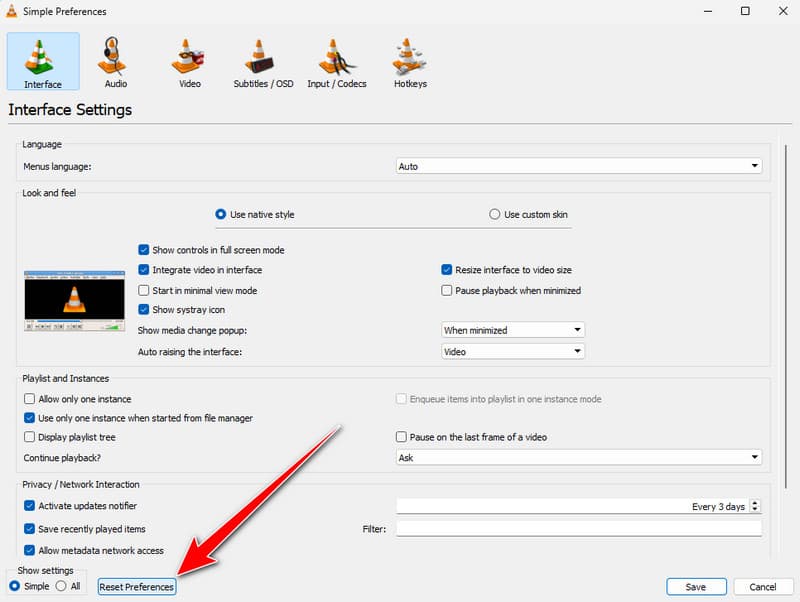This screenshot has width=800, height=602.
Task: Save the preference changes
Action: pos(696,586)
